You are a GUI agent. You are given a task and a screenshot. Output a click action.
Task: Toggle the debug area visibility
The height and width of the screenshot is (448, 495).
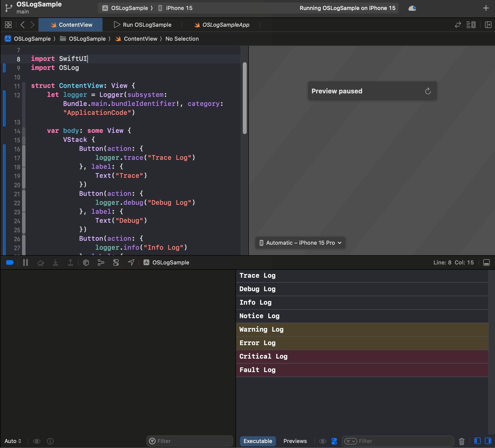486,262
